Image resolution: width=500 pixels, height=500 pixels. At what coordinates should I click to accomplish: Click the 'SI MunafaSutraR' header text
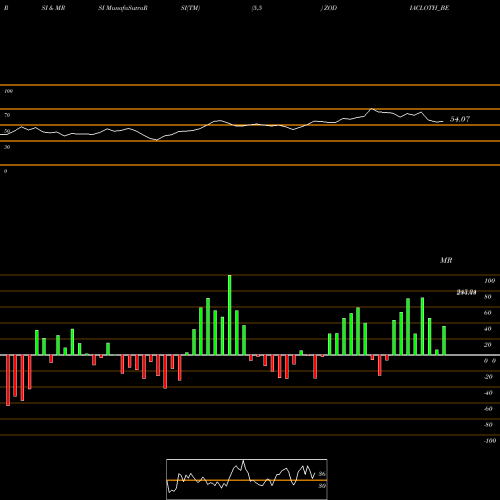pos(123,8)
